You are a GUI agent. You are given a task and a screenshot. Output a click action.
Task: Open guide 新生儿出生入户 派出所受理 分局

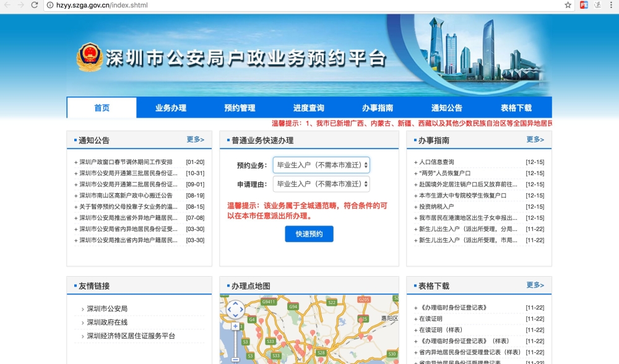pyautogui.click(x=468, y=229)
